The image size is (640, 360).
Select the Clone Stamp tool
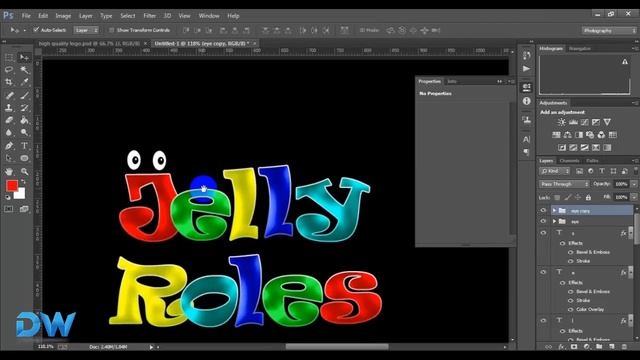(x=9, y=108)
